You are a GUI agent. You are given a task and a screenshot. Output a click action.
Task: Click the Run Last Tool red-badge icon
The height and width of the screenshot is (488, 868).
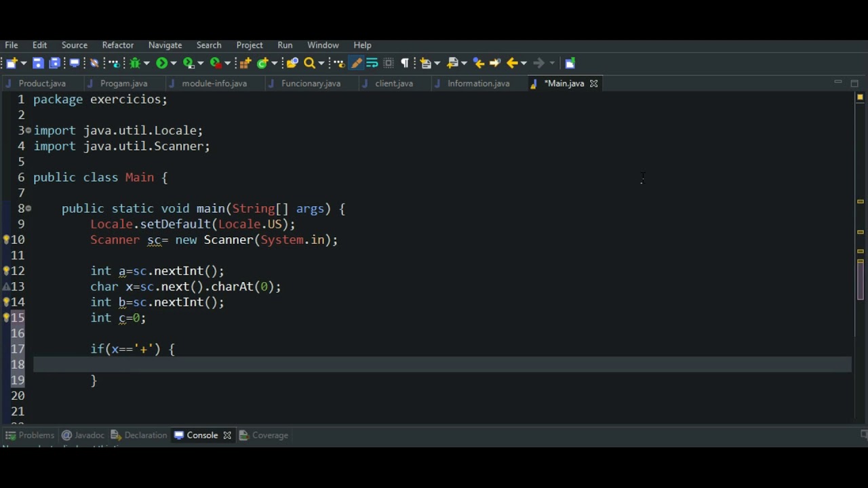point(216,63)
